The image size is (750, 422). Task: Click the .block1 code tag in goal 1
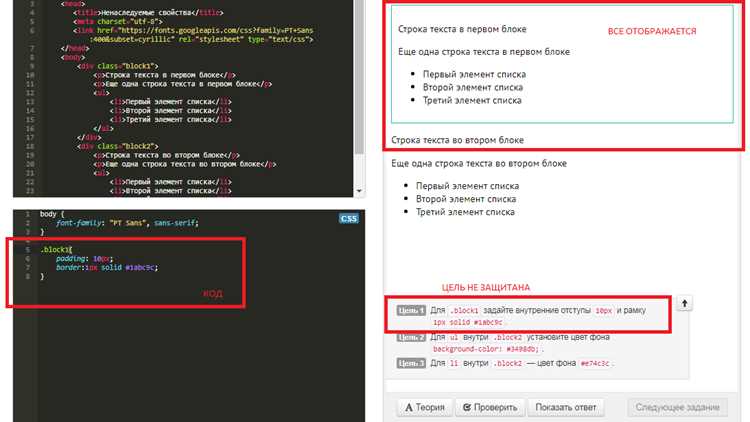click(464, 311)
